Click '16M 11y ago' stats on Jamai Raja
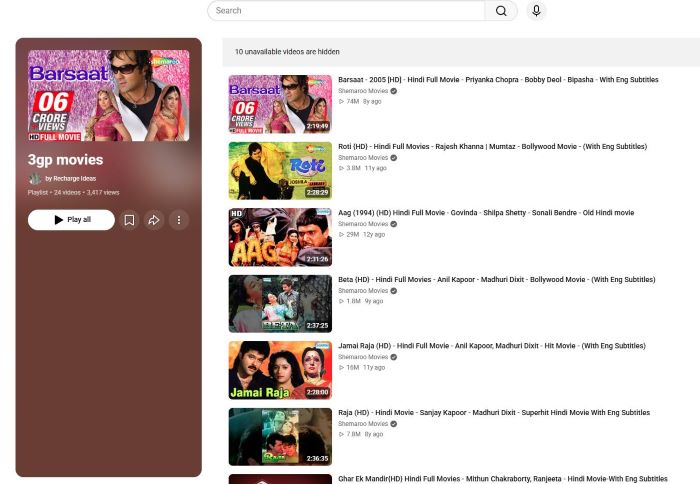 (x=362, y=367)
